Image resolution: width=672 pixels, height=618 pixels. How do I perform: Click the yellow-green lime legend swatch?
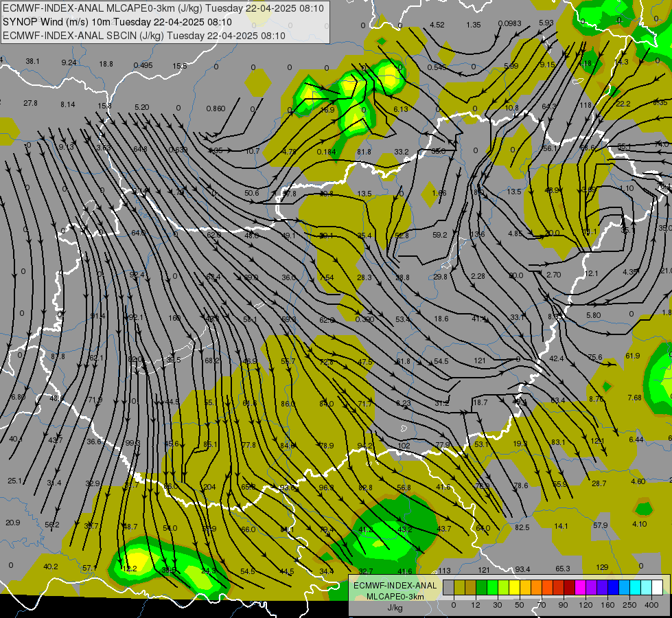tap(504, 587)
